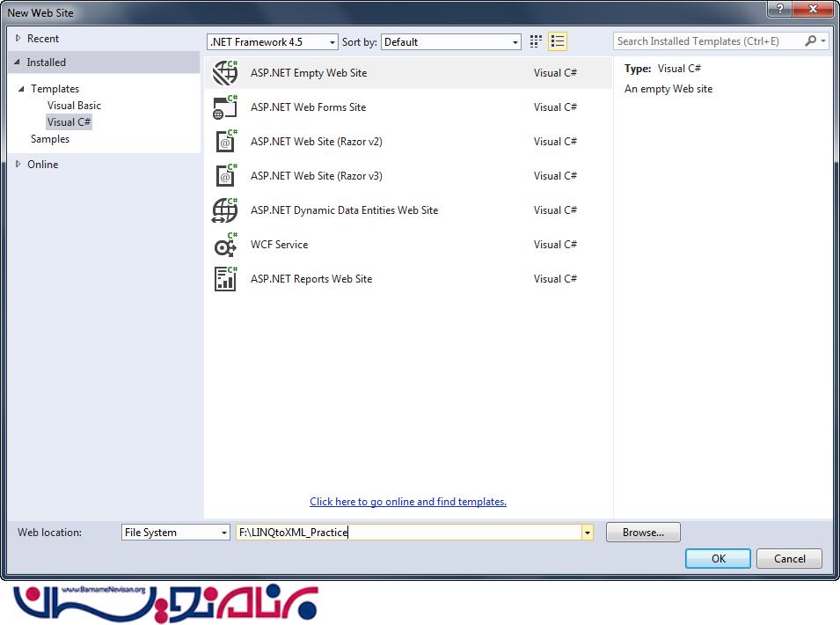Expand the Online node
The width and height of the screenshot is (840, 625).
[x=18, y=164]
